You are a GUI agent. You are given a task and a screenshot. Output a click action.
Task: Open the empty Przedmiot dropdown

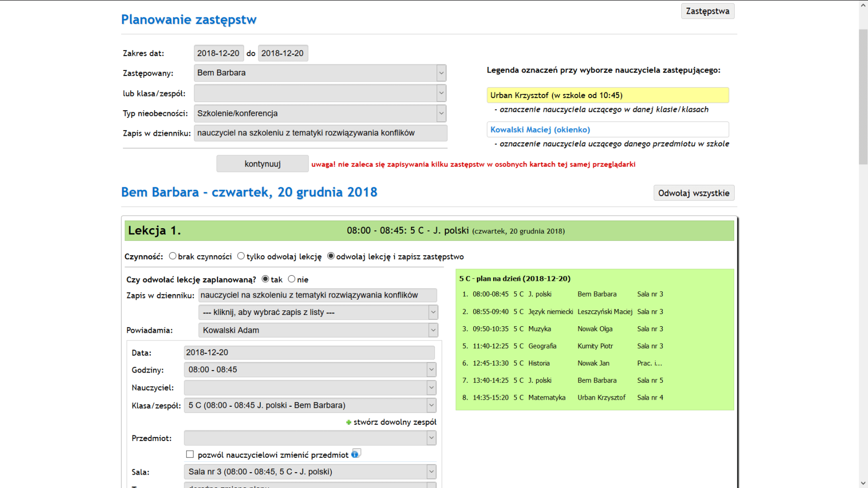(310, 438)
